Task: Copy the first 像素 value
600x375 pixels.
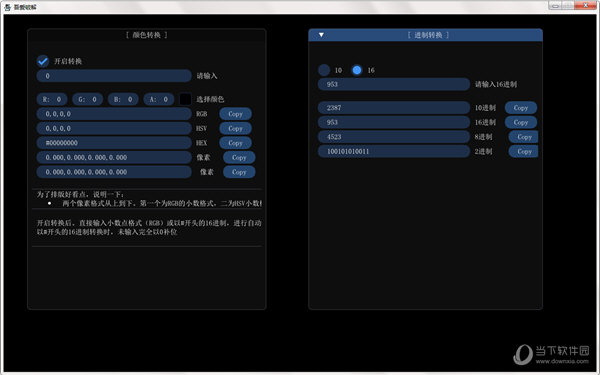Action: (239, 157)
